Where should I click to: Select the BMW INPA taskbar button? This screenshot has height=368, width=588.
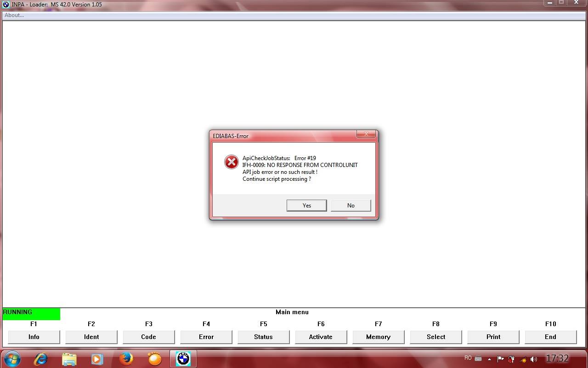183,358
